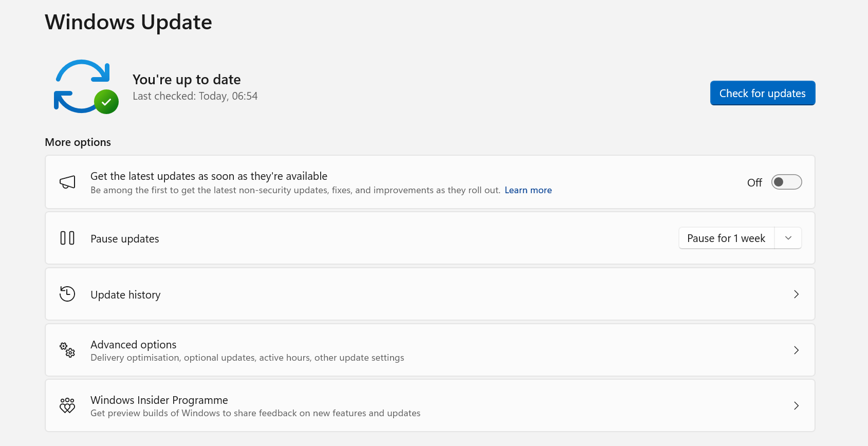Toggle the get latest updates switch

(x=786, y=182)
